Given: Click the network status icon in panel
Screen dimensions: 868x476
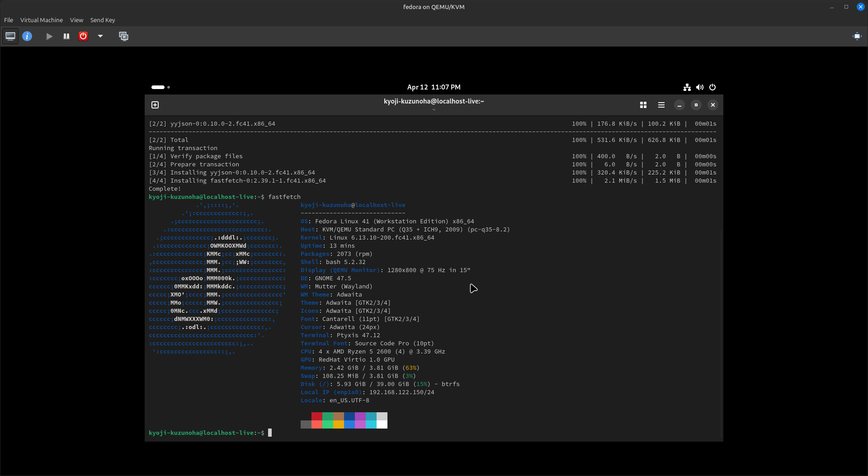Looking at the screenshot, I should pos(687,87).
